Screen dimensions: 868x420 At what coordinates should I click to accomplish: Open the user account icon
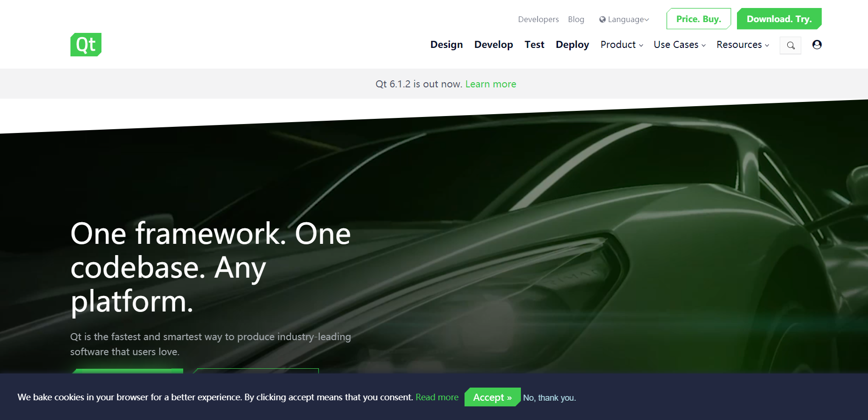[817, 45]
